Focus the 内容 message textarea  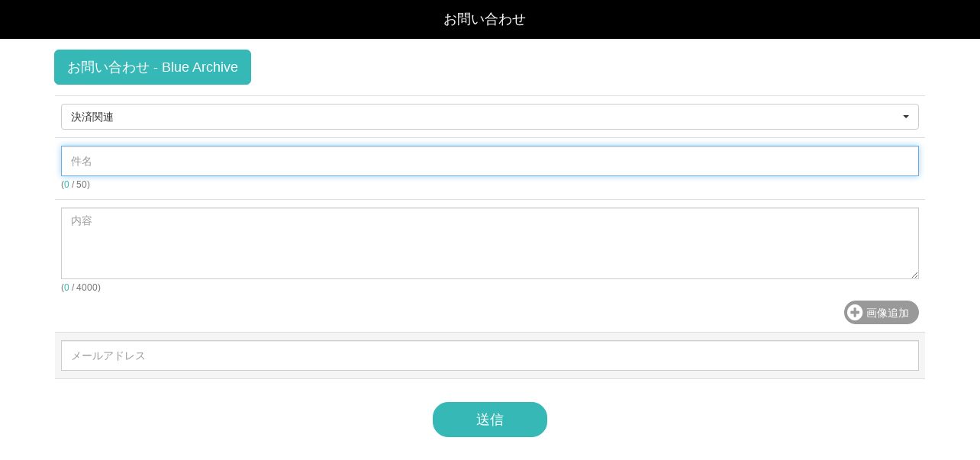[x=490, y=243]
